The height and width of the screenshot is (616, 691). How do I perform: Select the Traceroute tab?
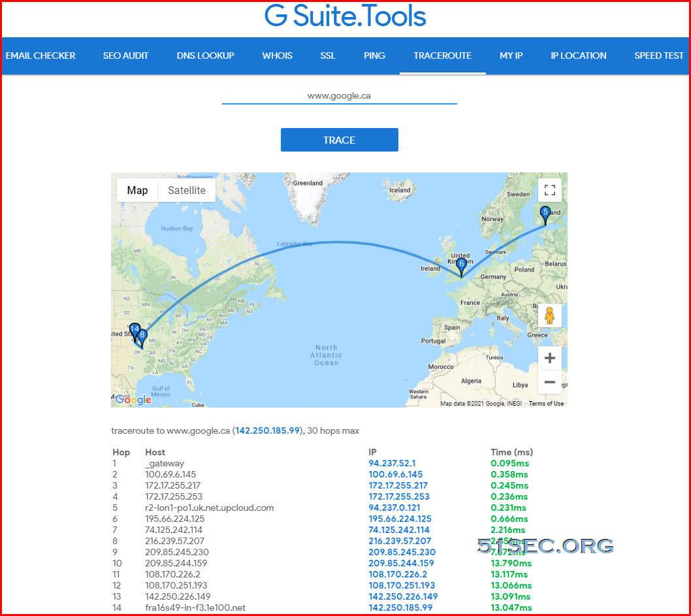coord(442,56)
